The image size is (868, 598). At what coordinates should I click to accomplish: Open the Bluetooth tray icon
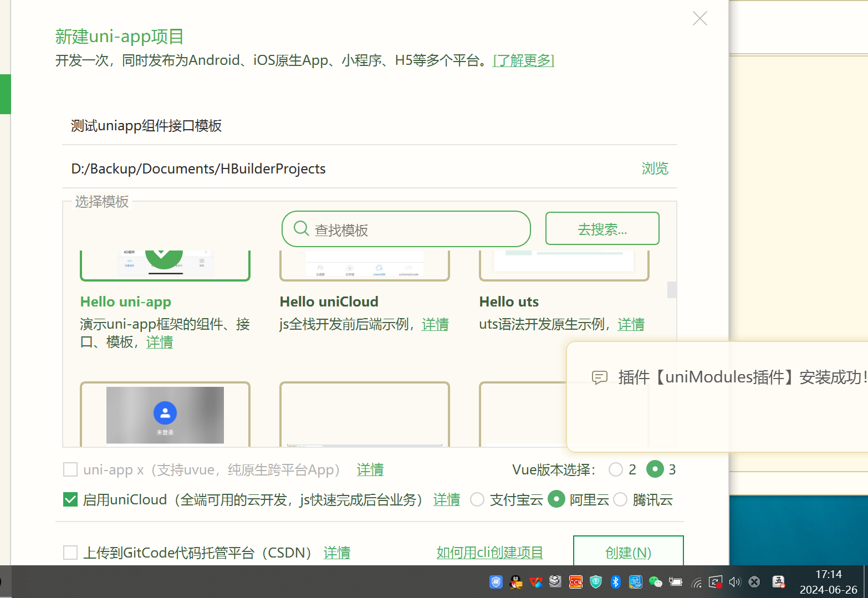click(x=615, y=581)
